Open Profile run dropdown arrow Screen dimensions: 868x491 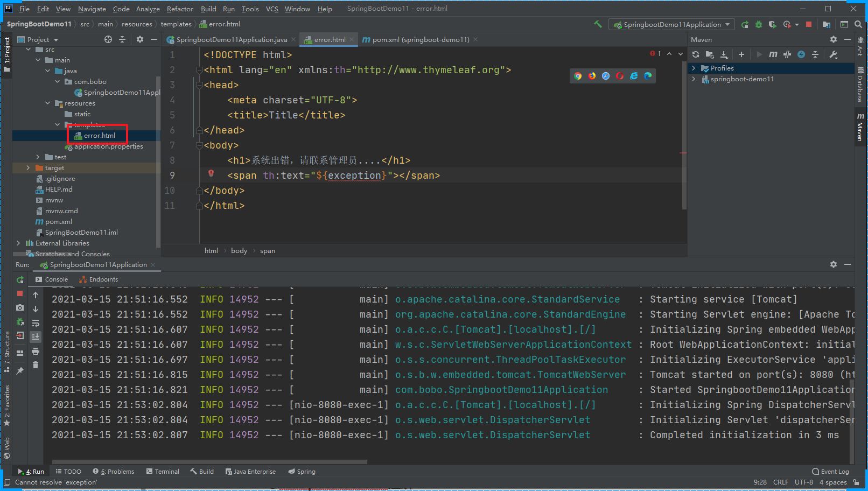(797, 24)
